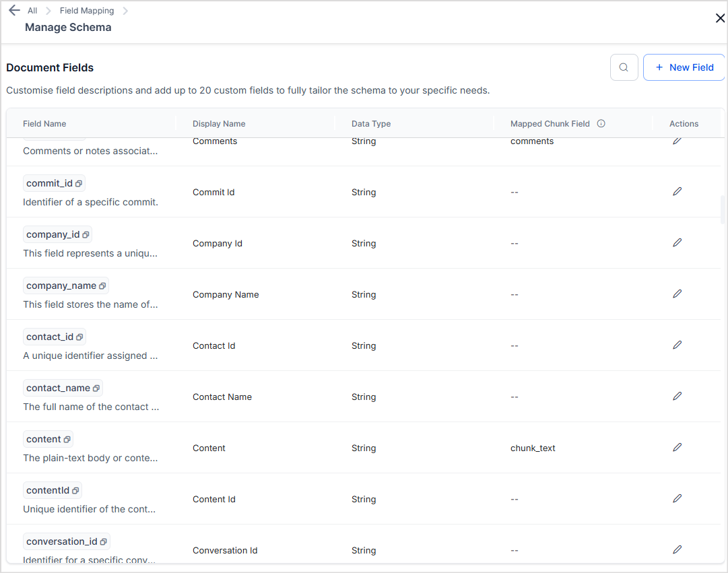Select the content field name tag
The height and width of the screenshot is (573, 728).
(44, 440)
